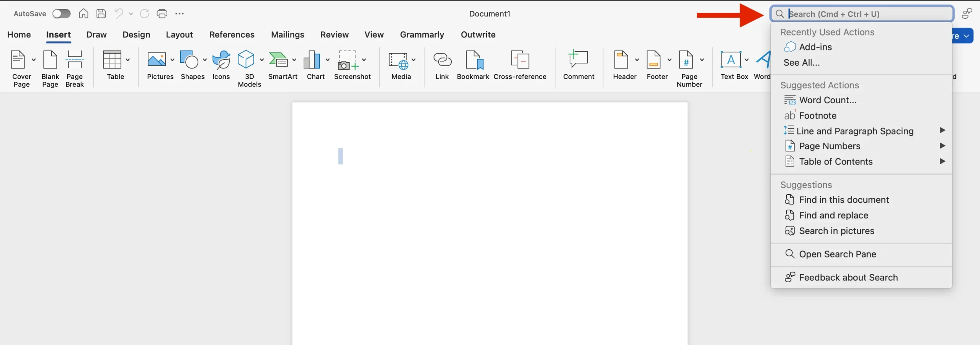Select Word Count from suggested actions
The width and height of the screenshot is (980, 345).
pyautogui.click(x=828, y=100)
